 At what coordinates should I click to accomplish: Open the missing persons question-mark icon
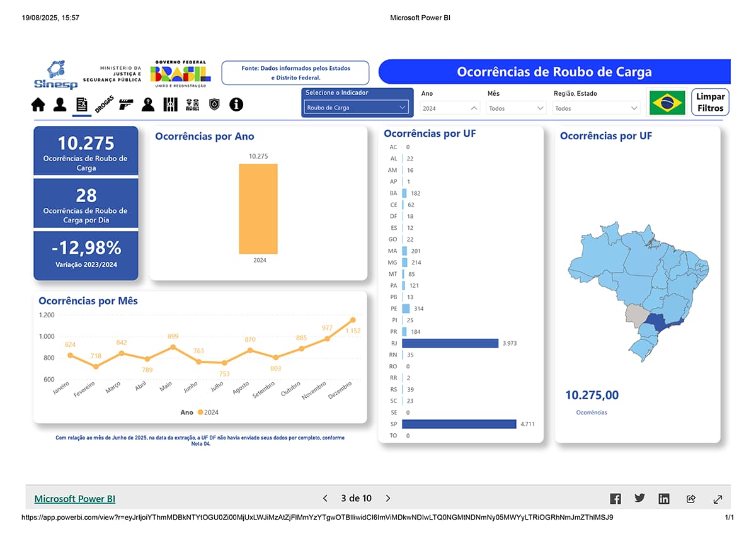click(148, 105)
